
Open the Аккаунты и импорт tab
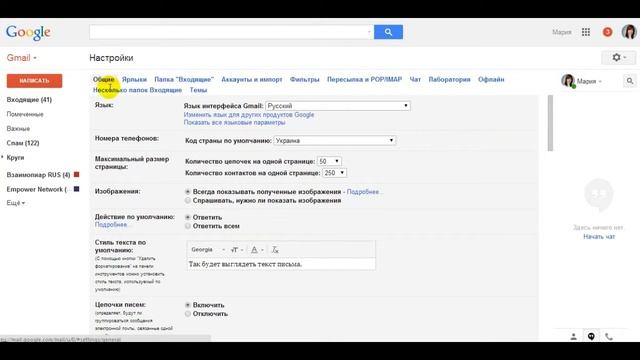252,79
